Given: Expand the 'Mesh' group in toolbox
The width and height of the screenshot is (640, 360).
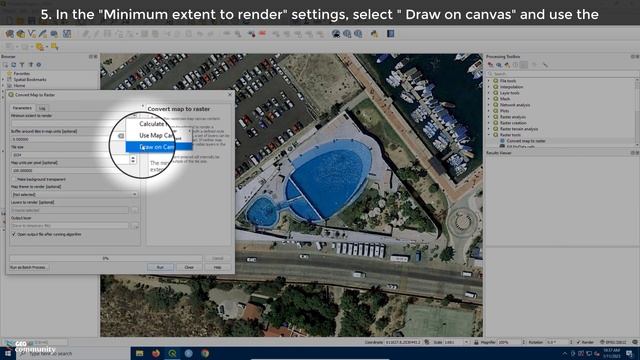Looking at the screenshot, I should [489, 99].
